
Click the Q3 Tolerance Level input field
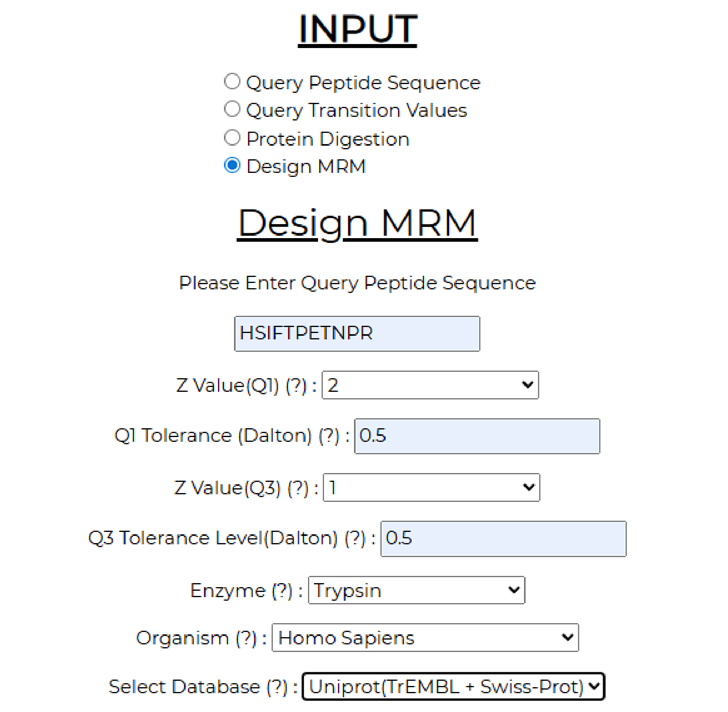coord(503,539)
